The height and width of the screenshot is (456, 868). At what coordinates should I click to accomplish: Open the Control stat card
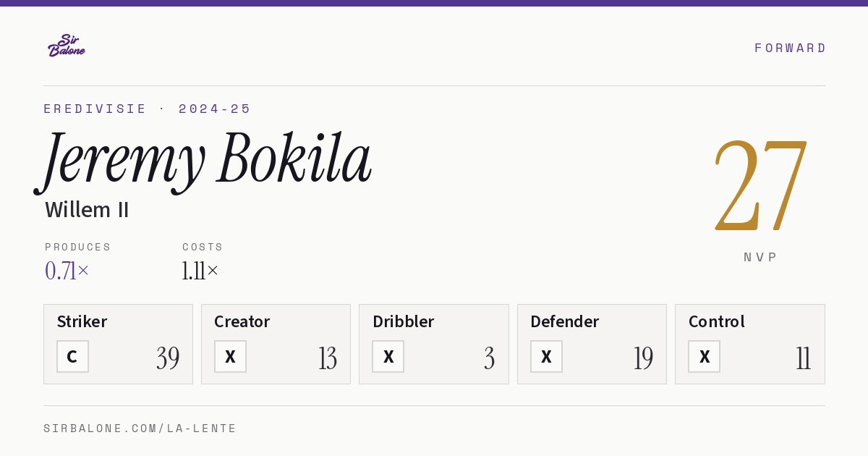pos(750,344)
